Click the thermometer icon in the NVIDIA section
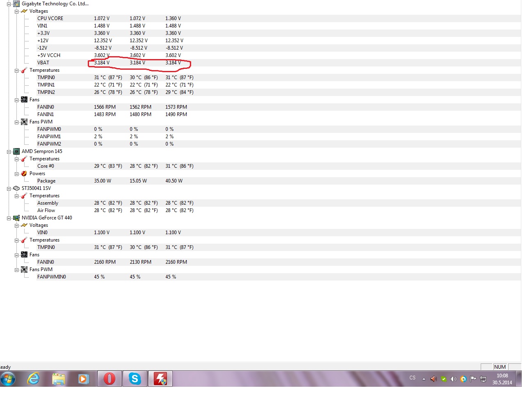The height and width of the screenshot is (420, 525). click(x=24, y=240)
